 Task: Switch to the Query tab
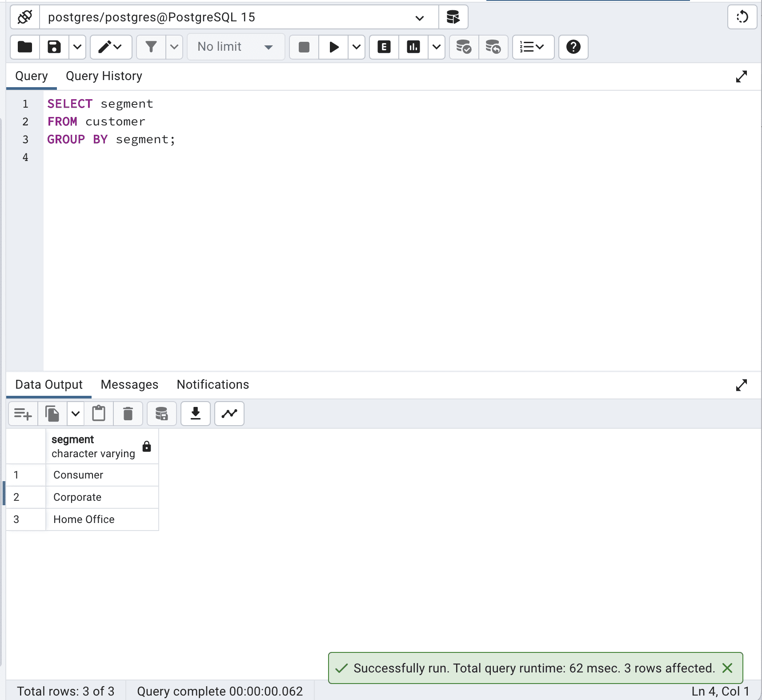point(32,76)
